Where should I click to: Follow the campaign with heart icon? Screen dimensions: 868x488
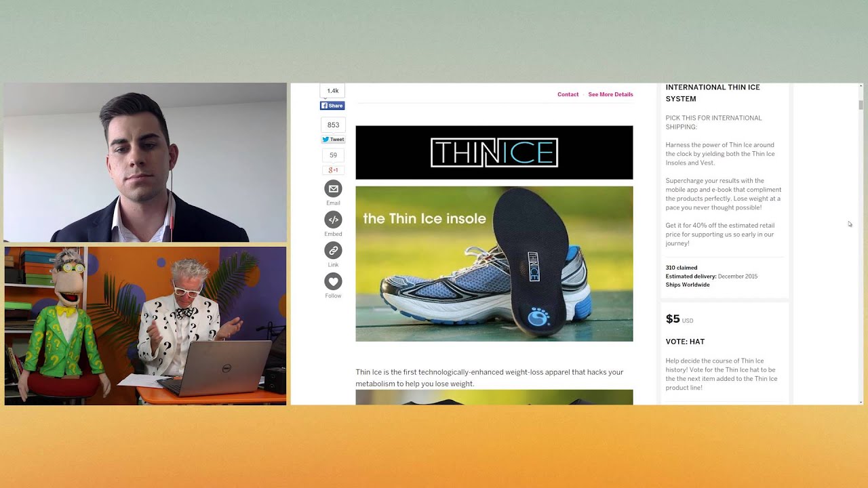333,281
